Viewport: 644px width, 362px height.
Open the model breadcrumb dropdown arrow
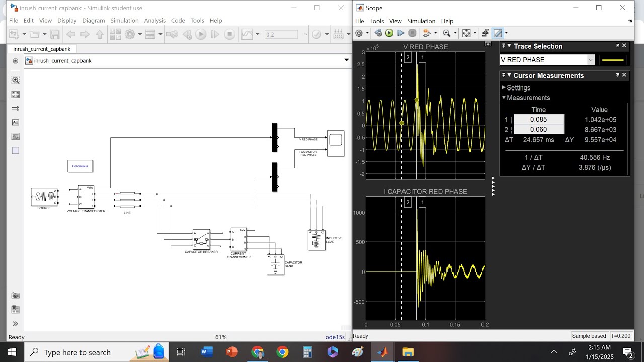pos(346,60)
